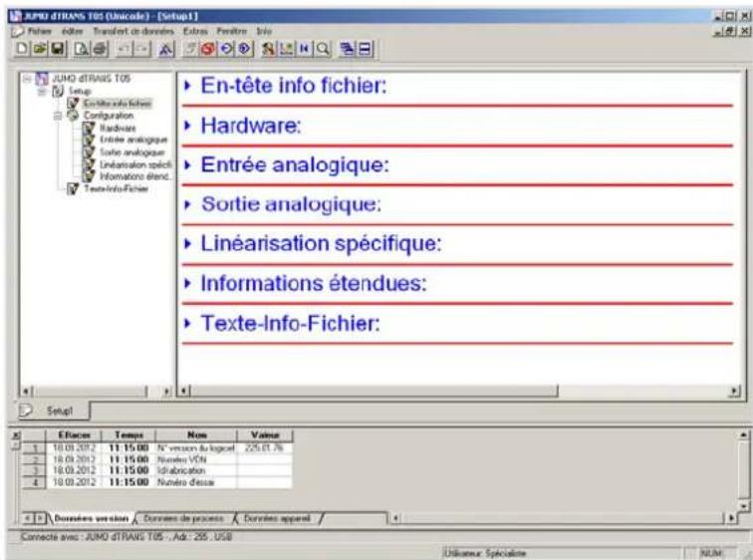This screenshot has width=753, height=560.
Task: Click the Print preview toolbar icon
Action: pyautogui.click(x=82, y=49)
